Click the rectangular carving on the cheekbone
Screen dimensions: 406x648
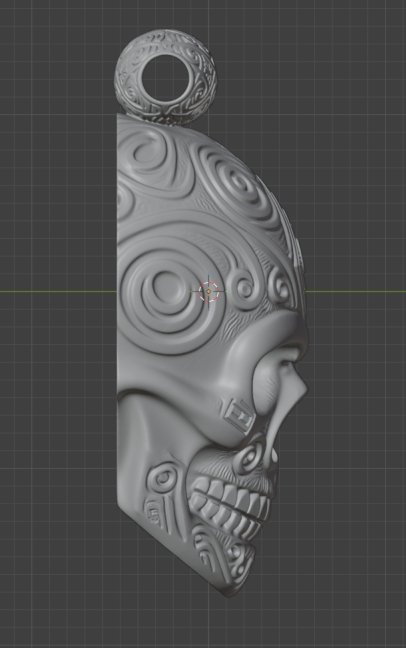tap(240, 415)
